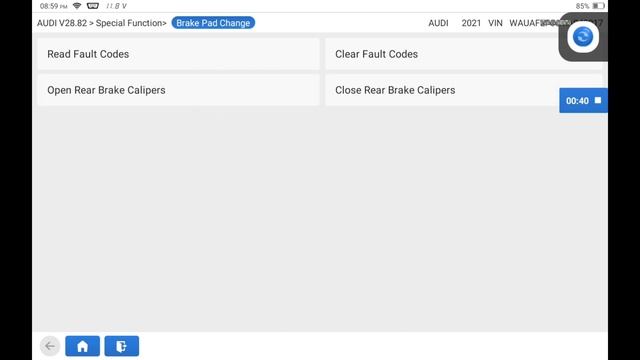
Task: Choose Open Rear Brake Calipers
Action: click(x=179, y=90)
